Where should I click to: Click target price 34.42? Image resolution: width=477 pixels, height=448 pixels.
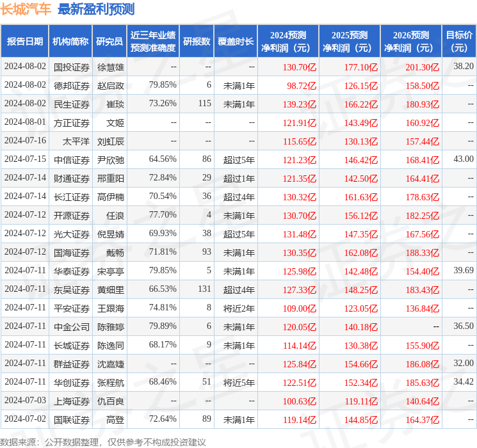[464, 381]
